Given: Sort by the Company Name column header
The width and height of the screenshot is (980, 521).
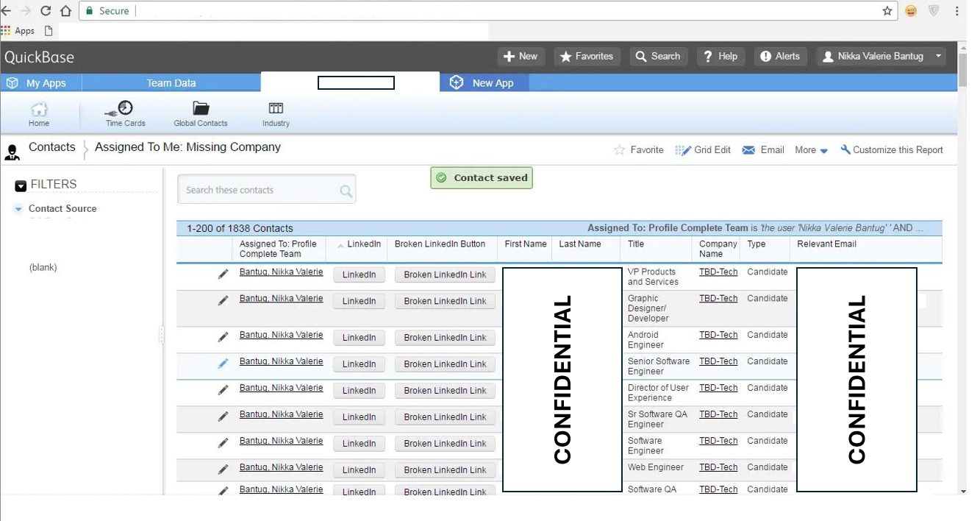Looking at the screenshot, I should coord(718,249).
